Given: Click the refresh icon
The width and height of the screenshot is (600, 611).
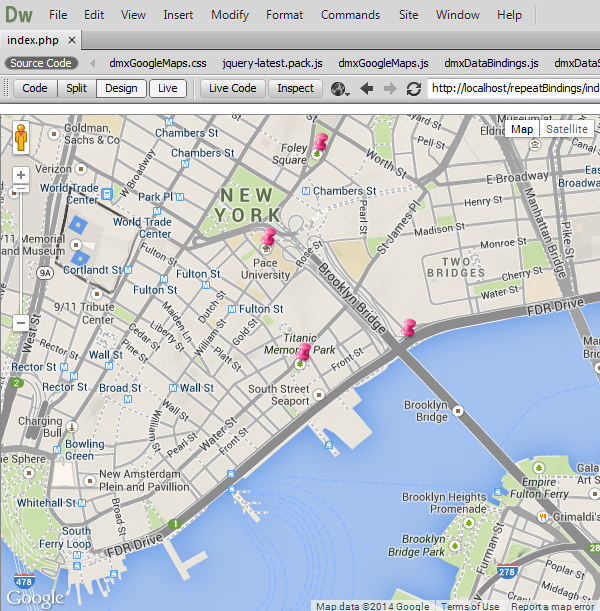Looking at the screenshot, I should 413,89.
